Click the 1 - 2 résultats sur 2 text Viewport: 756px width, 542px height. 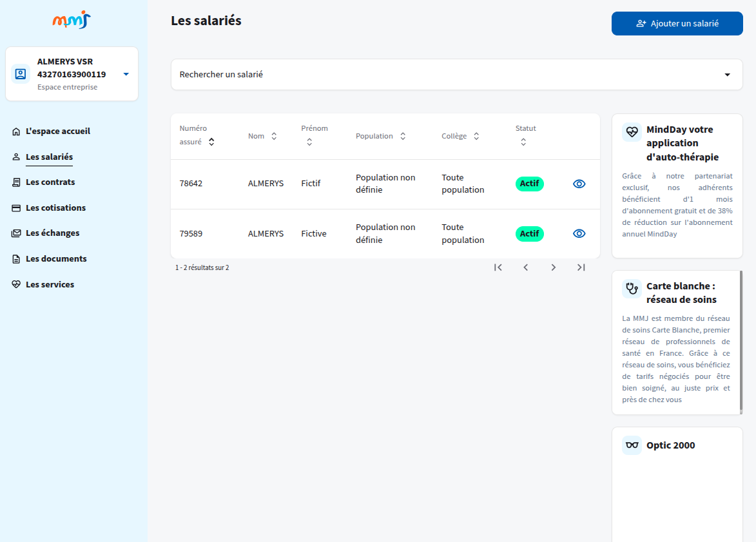click(202, 267)
